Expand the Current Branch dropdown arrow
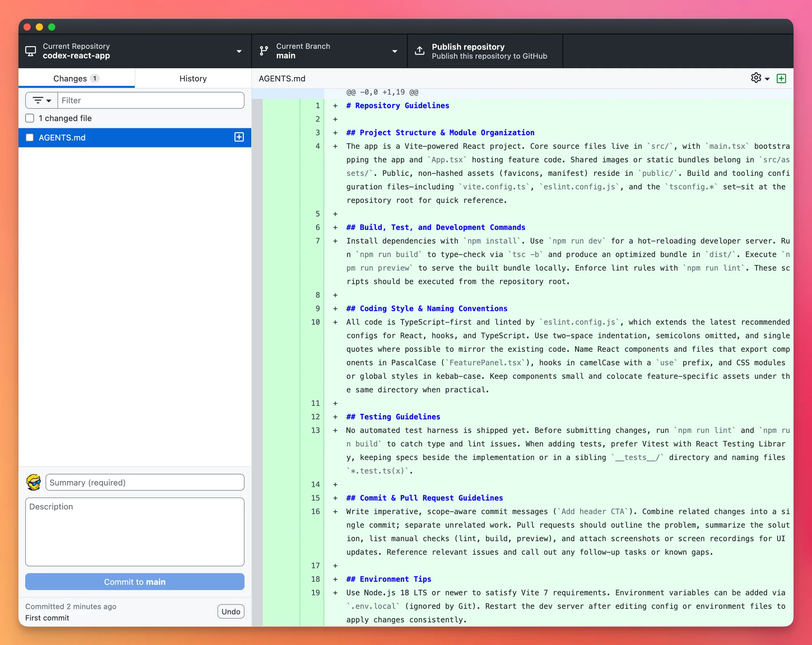The width and height of the screenshot is (812, 645). 394,51
